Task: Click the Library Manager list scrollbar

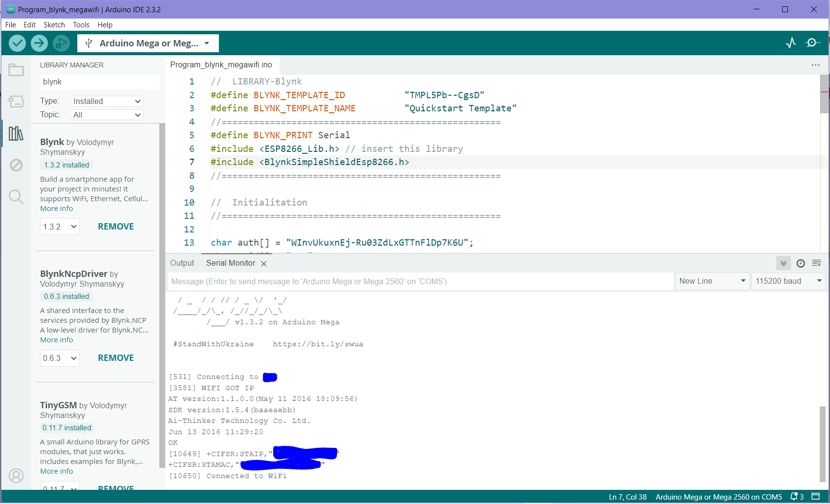Action: [x=162, y=295]
